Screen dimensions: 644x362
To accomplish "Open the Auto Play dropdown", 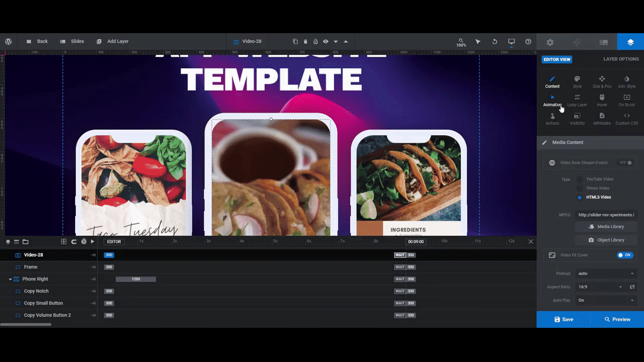I will (x=606, y=300).
